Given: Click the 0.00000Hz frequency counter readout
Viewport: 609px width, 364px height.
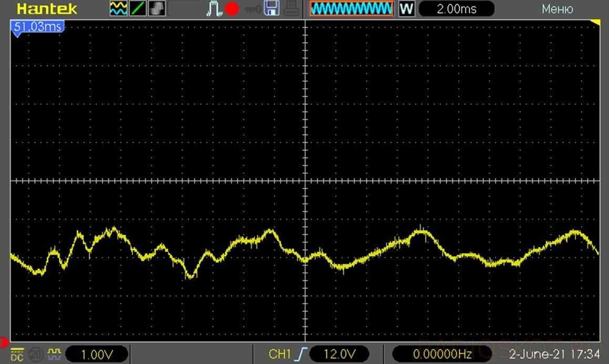Looking at the screenshot, I should coord(442,355).
